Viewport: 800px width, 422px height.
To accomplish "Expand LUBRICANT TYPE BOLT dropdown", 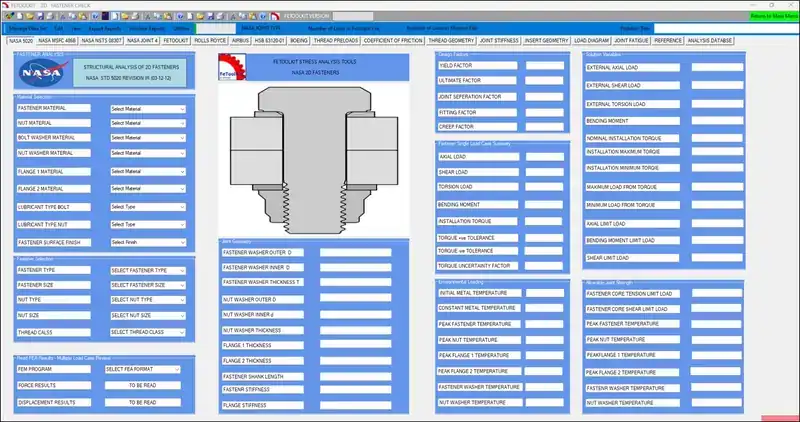I will coord(148,207).
